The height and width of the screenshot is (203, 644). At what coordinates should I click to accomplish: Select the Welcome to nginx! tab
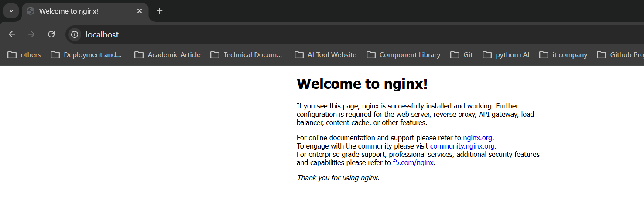click(85, 11)
